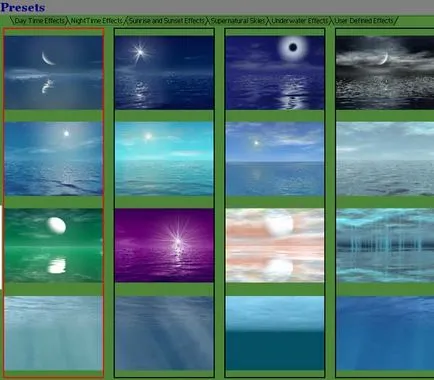Open the Day Time Effects tab
The width and height of the screenshot is (434, 380).
[x=40, y=21]
